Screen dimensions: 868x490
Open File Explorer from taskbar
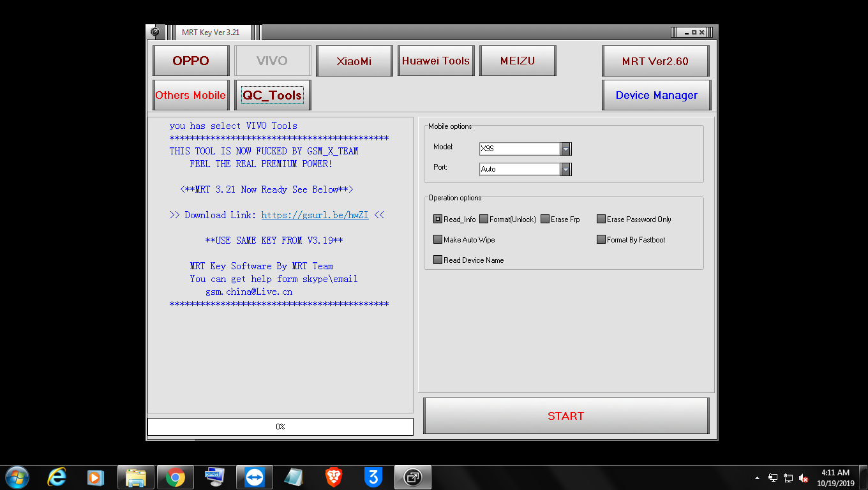click(x=136, y=477)
